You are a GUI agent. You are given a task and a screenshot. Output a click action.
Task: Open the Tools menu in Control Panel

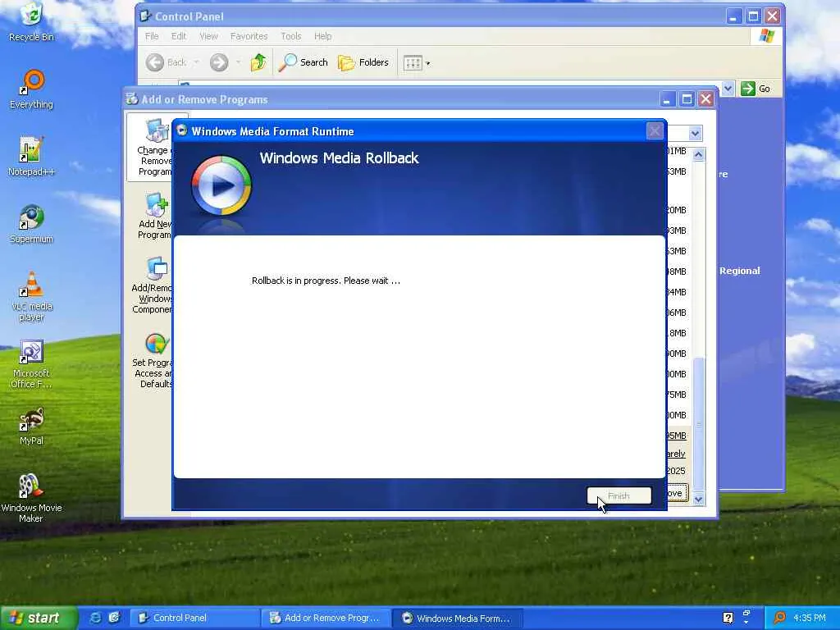[291, 36]
